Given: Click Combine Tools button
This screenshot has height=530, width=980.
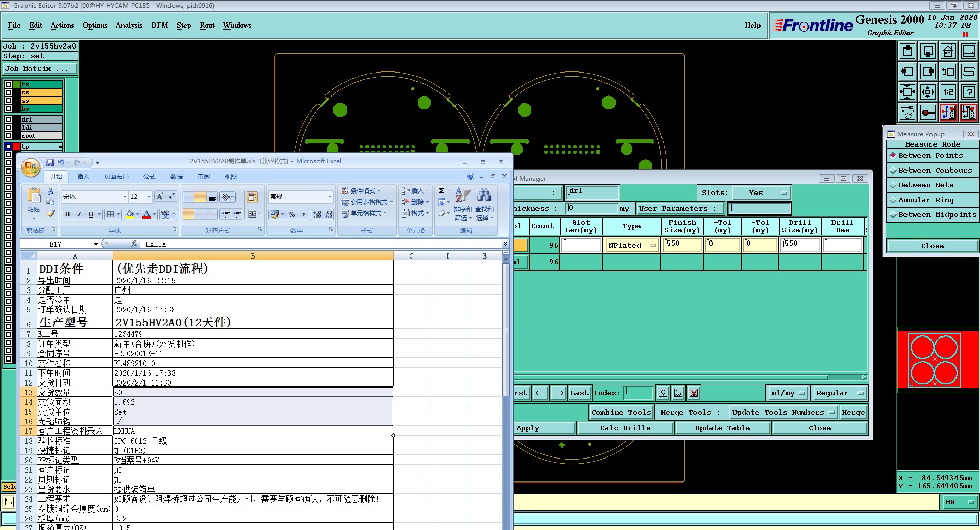Looking at the screenshot, I should [621, 413].
